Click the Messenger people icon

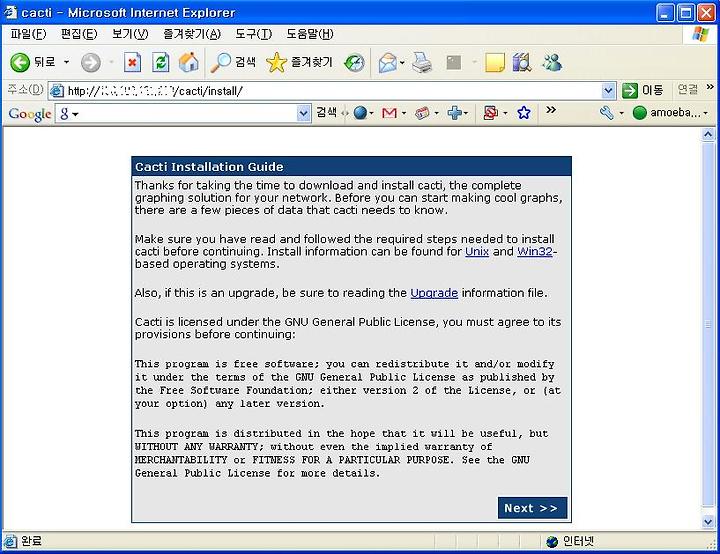point(552,62)
